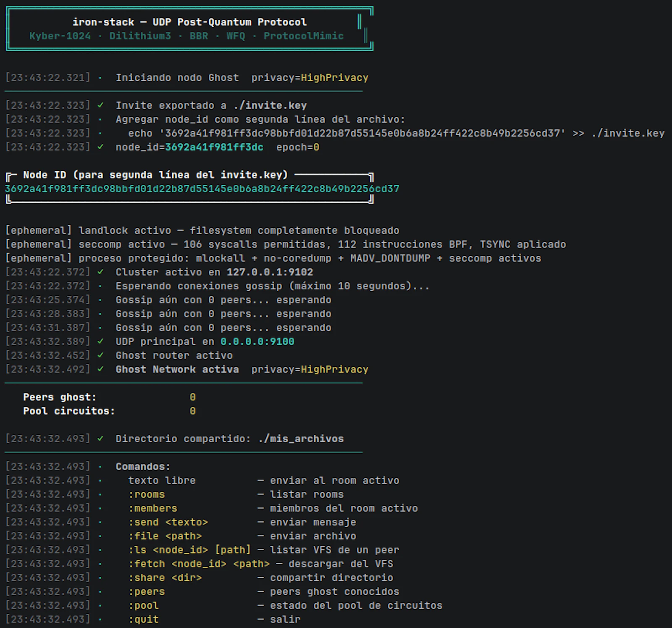Click the 'Peers ghost:' label
Screen dimensions: 672x628
tap(60, 397)
